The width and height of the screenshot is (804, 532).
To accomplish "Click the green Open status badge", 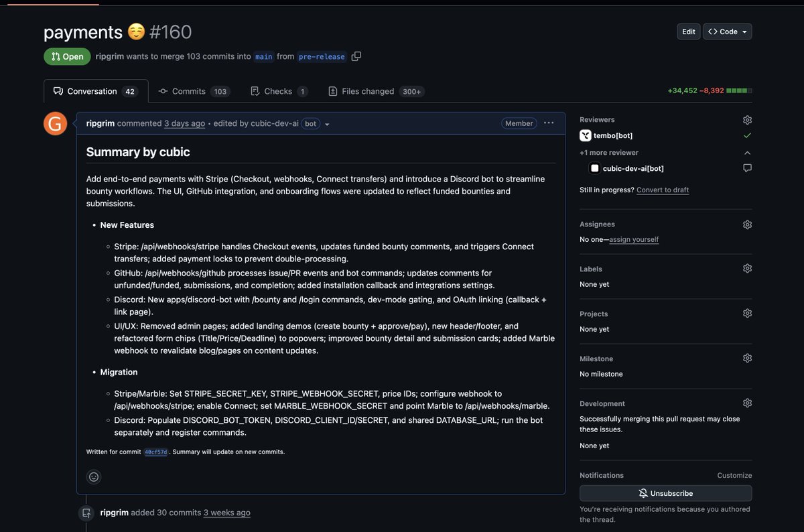I will [67, 56].
